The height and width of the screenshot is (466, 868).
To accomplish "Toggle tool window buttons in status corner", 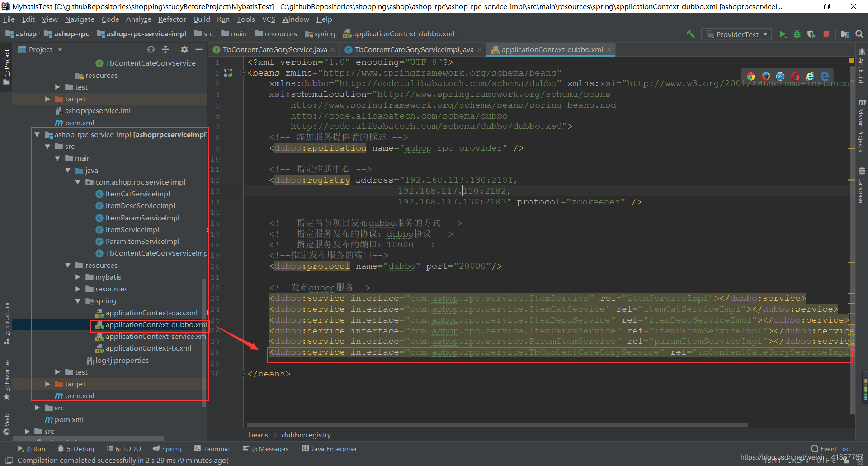I will tap(9, 461).
